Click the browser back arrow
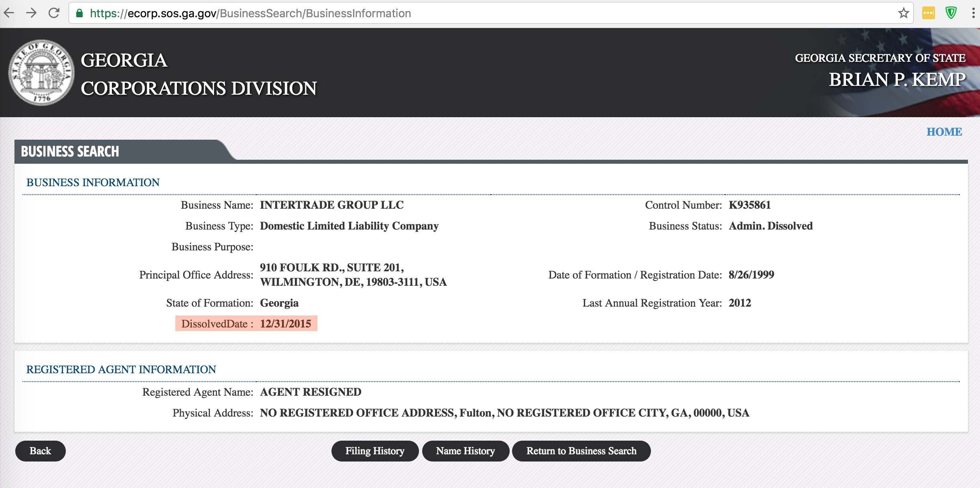The width and height of the screenshot is (980, 488). (9, 13)
